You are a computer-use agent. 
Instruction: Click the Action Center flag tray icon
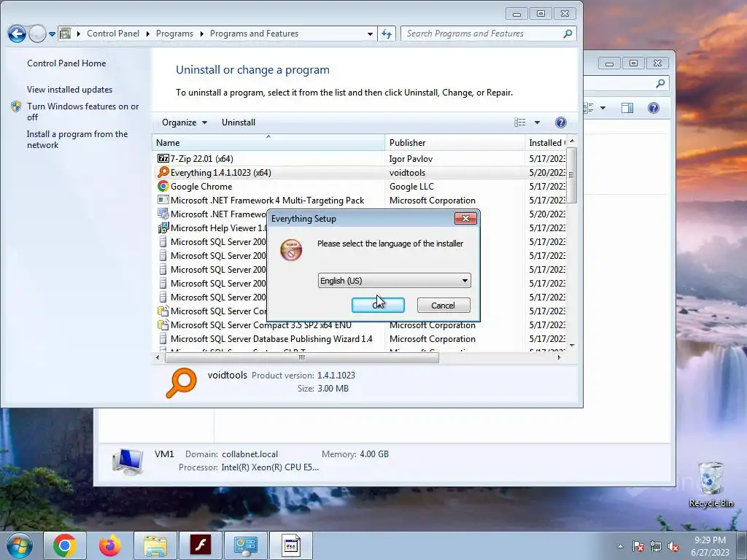(x=638, y=546)
